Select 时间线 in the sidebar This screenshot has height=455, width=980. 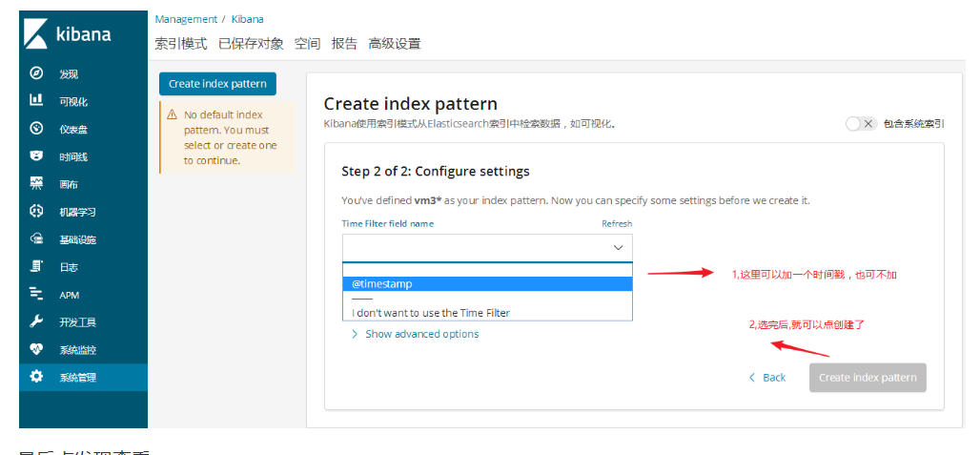[73, 156]
